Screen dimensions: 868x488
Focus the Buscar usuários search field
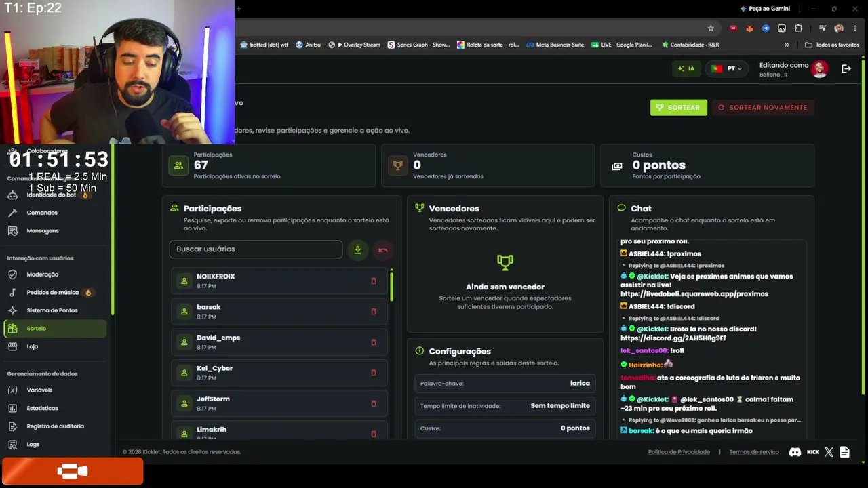(256, 249)
